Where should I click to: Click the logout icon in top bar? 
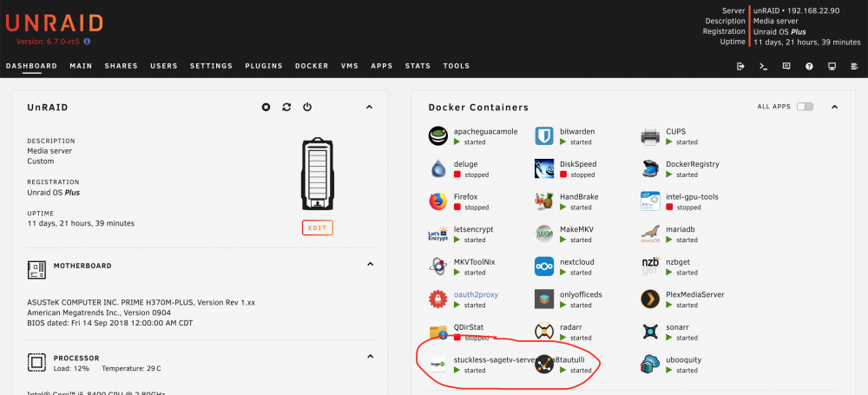click(x=740, y=67)
